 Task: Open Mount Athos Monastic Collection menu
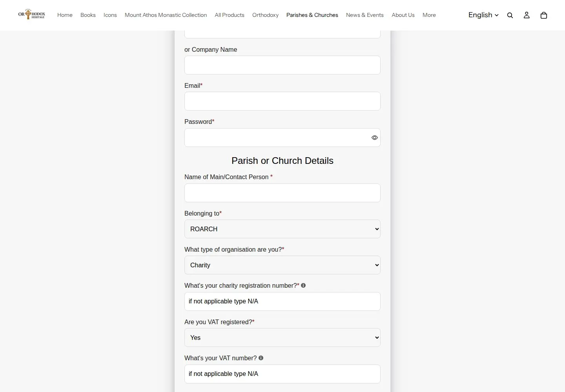(x=166, y=15)
